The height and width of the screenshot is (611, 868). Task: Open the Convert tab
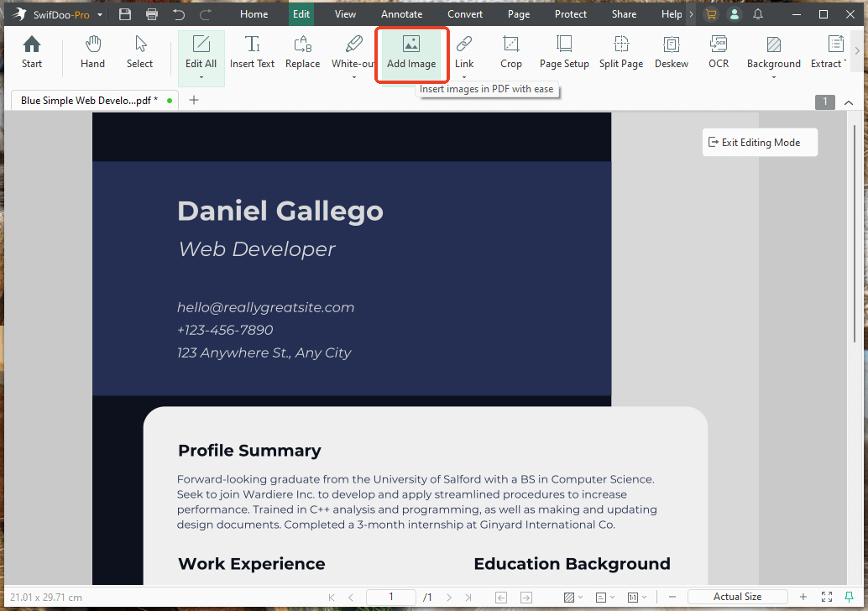tap(464, 14)
